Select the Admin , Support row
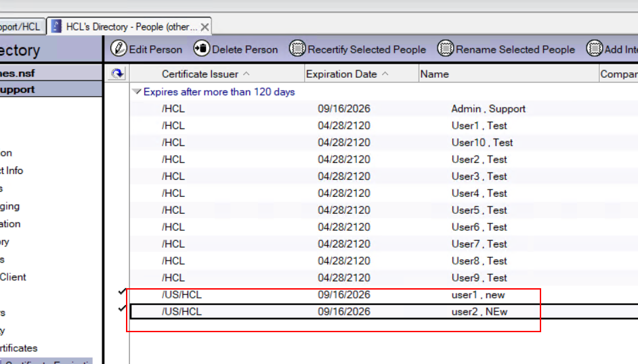638x364 pixels. (384, 109)
